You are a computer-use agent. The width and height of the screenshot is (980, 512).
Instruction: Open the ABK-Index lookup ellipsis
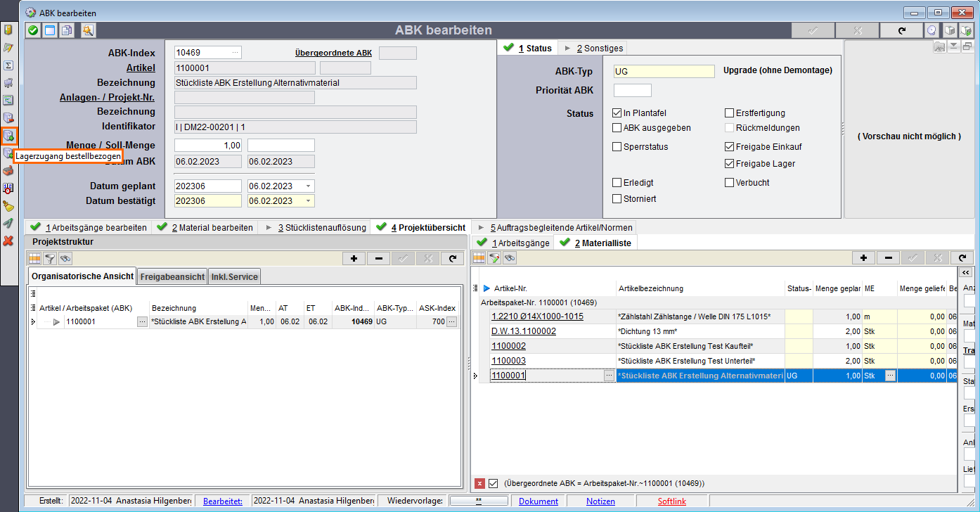[235, 53]
